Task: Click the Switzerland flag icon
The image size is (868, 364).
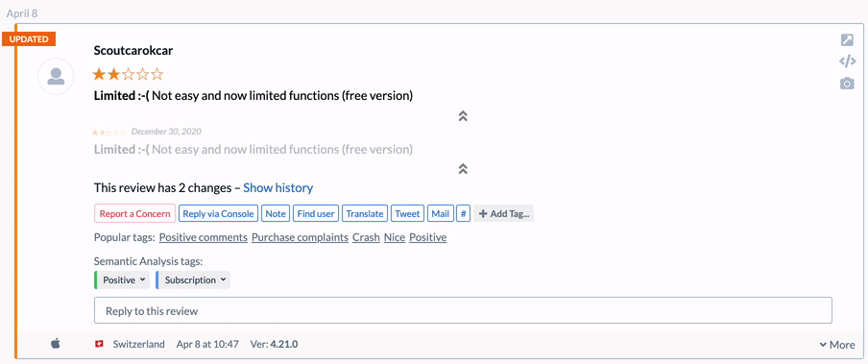Action: pos(99,344)
